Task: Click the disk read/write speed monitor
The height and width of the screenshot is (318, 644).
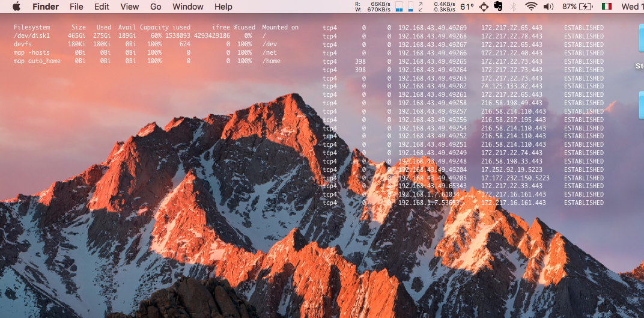Action: click(373, 6)
